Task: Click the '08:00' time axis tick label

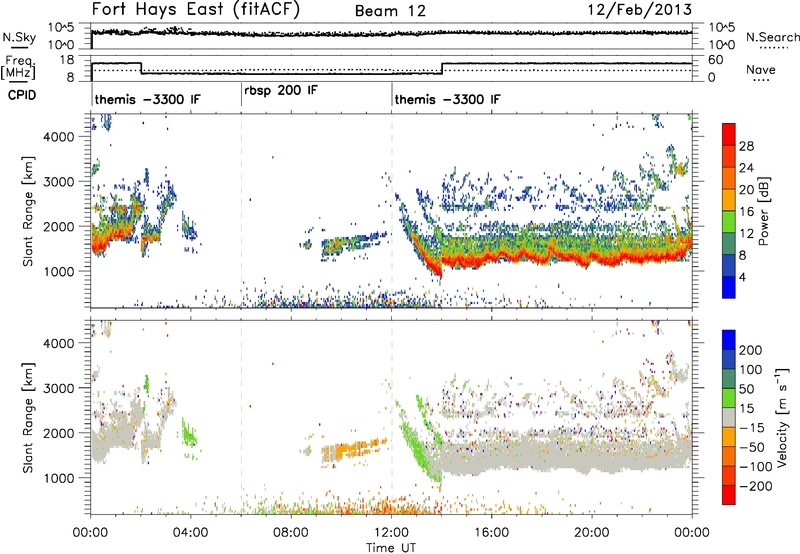Action: click(291, 532)
